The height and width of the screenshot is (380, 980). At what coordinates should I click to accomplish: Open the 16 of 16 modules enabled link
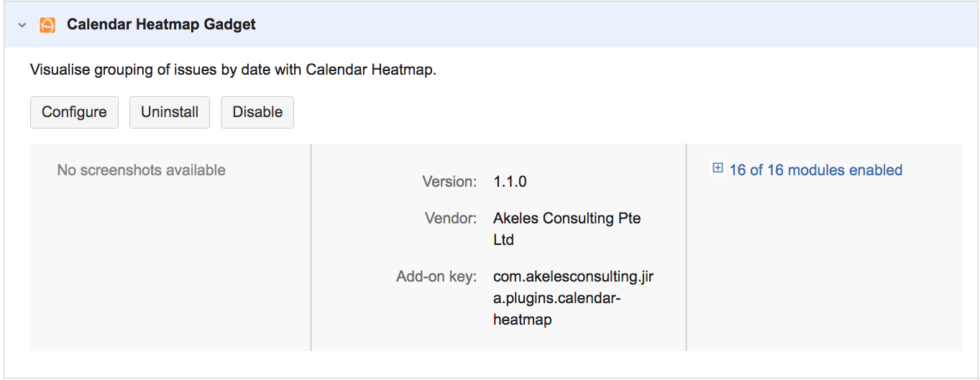(815, 170)
